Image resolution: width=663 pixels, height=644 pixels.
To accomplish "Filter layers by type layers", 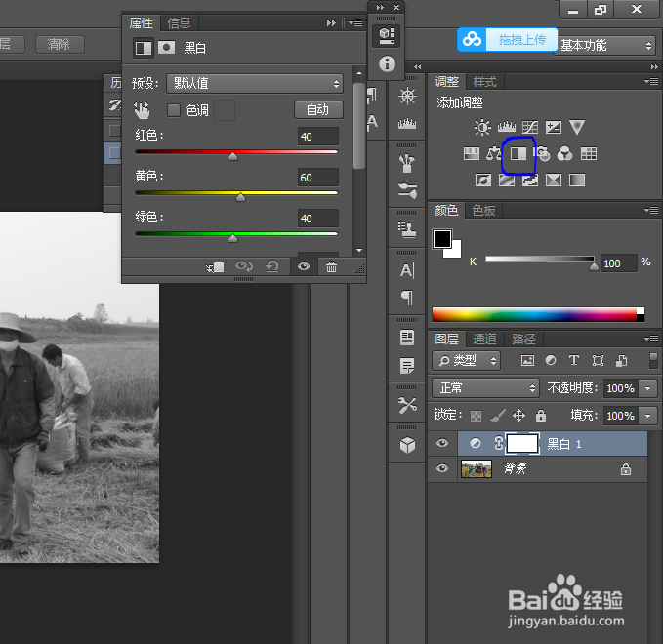I will coord(574,360).
